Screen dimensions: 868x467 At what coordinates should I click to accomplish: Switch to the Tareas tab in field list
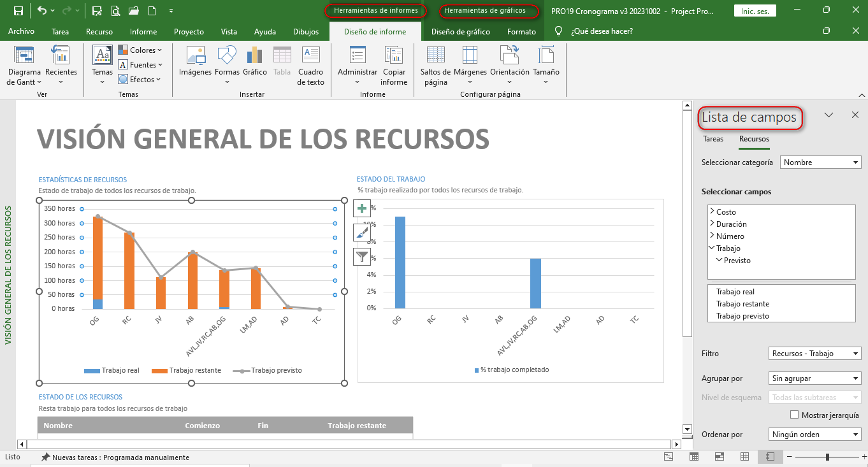click(713, 139)
